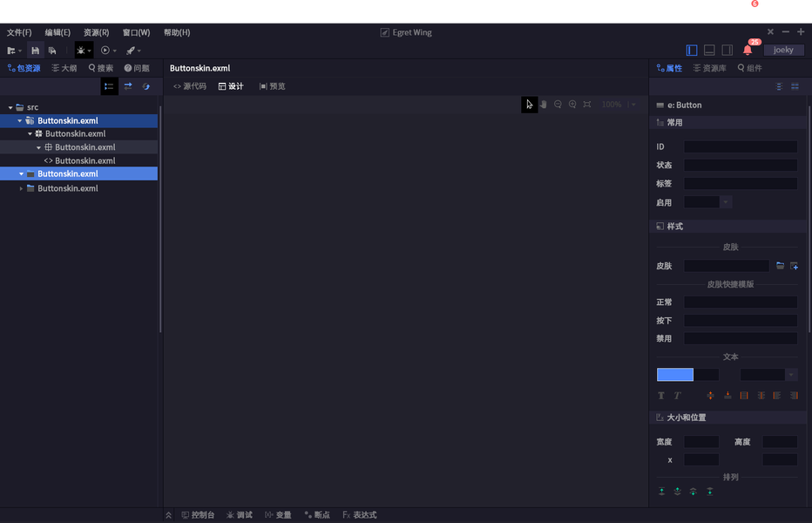Click the Save All toolbar icon
Viewport: 812px width, 523px height.
(52, 51)
